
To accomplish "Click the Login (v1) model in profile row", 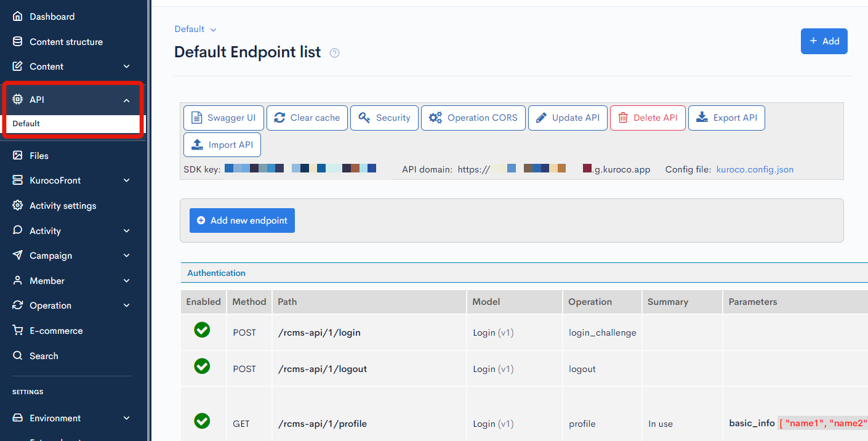I will pyautogui.click(x=493, y=424).
